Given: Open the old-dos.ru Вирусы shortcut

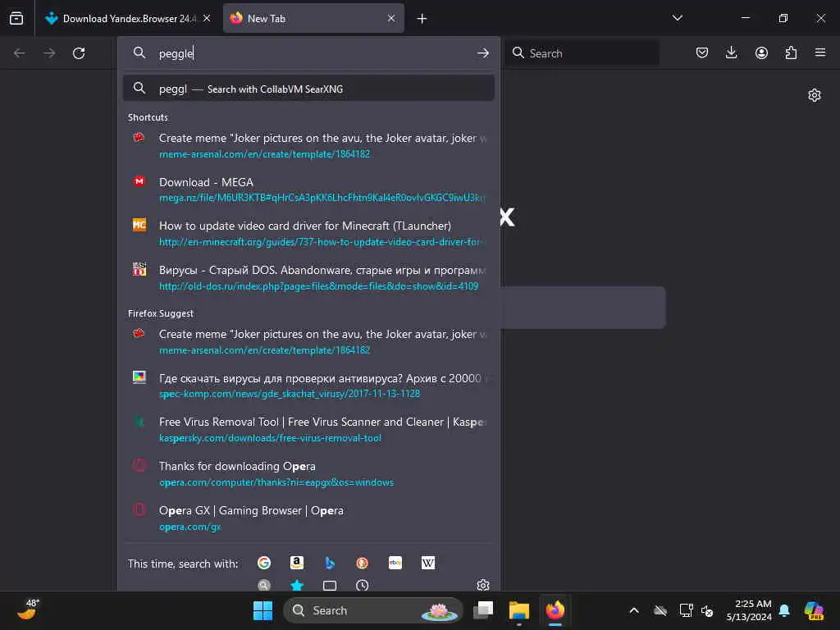Looking at the screenshot, I should pos(308,277).
